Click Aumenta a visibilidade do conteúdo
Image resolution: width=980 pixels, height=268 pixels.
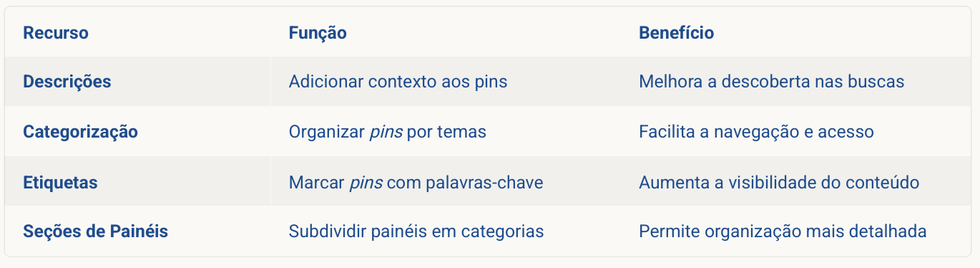point(779,182)
